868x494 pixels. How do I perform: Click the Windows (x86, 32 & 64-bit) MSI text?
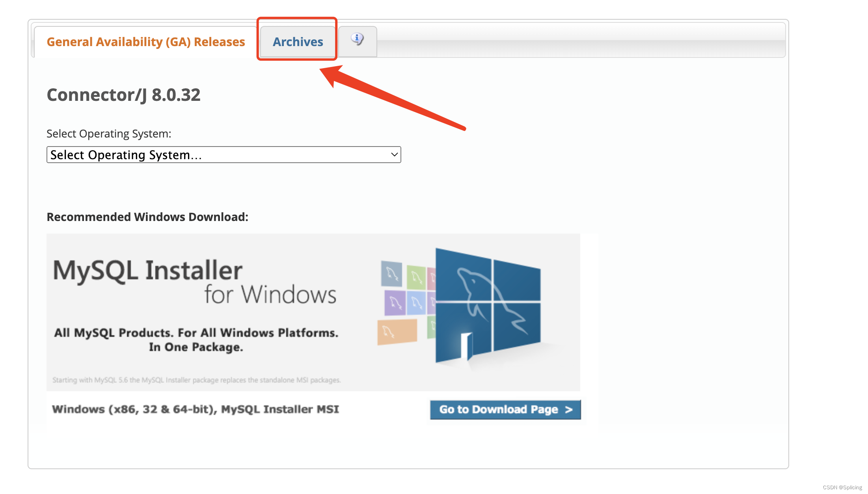[x=196, y=409]
